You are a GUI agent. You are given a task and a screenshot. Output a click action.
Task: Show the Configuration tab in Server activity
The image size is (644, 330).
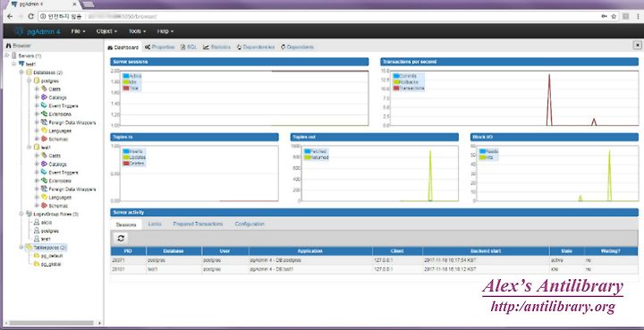(x=250, y=224)
